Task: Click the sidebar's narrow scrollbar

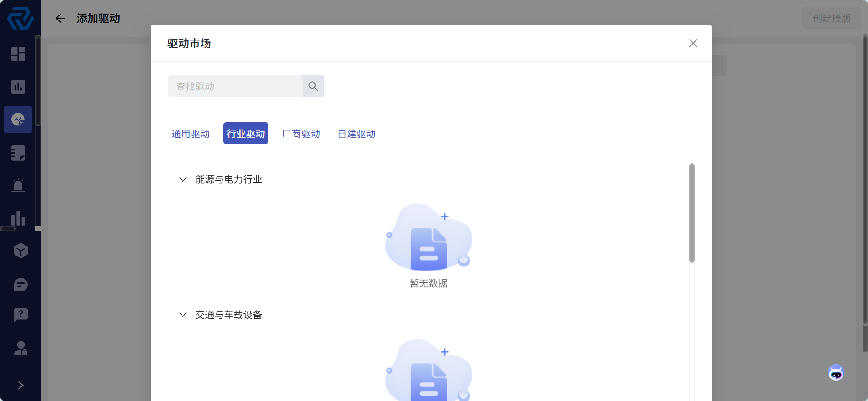Action: [38, 81]
